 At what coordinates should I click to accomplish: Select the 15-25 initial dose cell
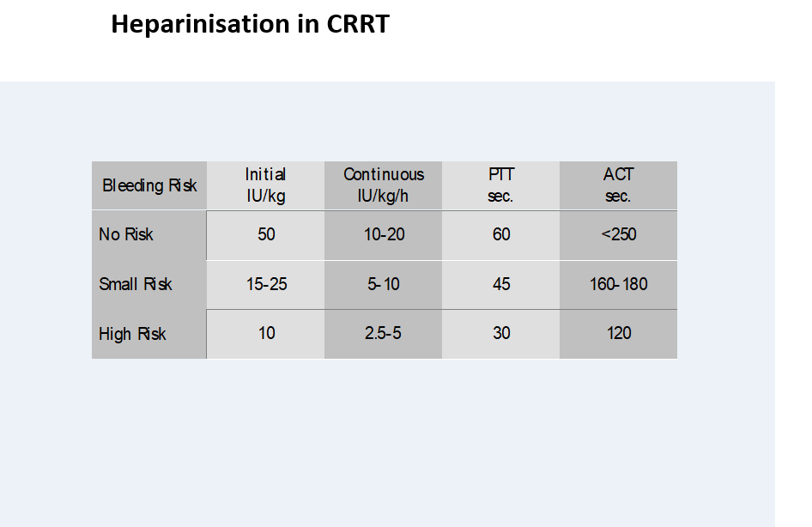click(x=266, y=284)
